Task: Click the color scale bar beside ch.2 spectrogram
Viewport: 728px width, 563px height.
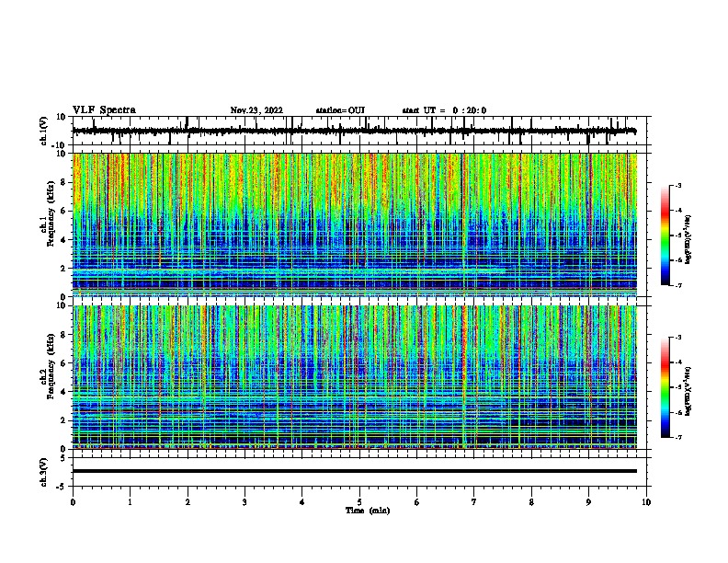Action: coord(665,387)
